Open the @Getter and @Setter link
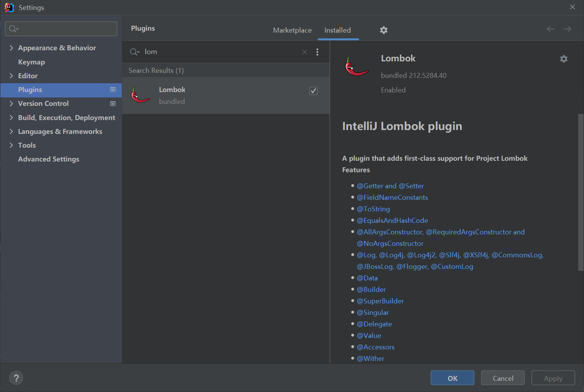The width and height of the screenshot is (584, 392). [390, 186]
